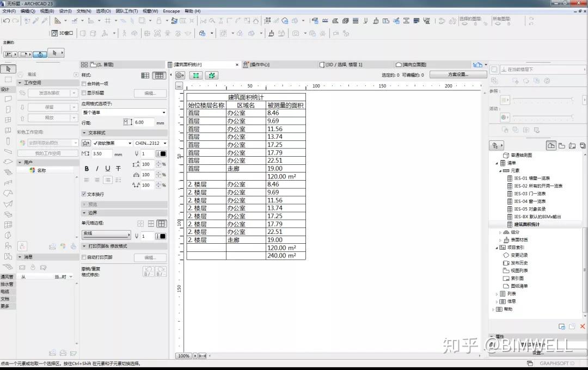The height and width of the screenshot is (370, 588).
Task: Toggle the 合并统一项 checkbox
Action: 84,84
